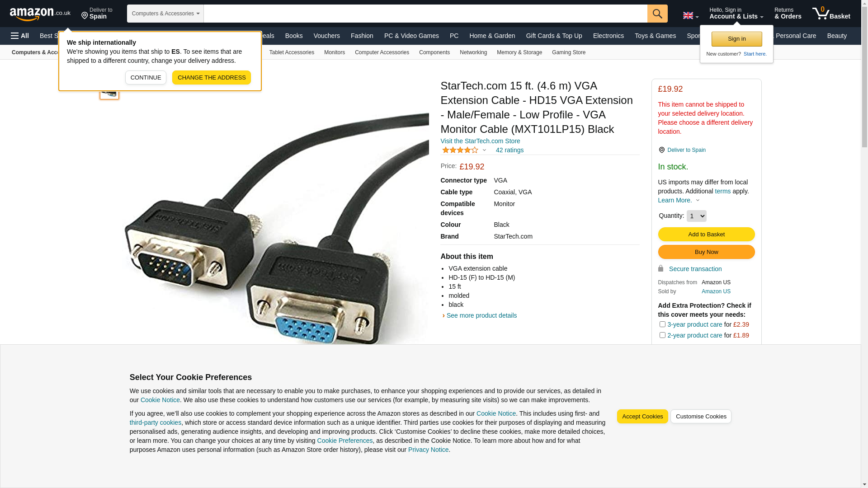The height and width of the screenshot is (488, 868).
Task: Click Accept Cookies button
Action: click(x=642, y=417)
